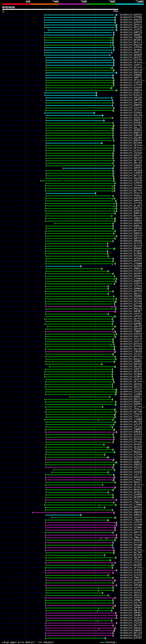Screen dimensions: 146x644
Task: Select the UniRef100_Q5GMM0 label
Action: pyautogui.click(x=131, y=296)
